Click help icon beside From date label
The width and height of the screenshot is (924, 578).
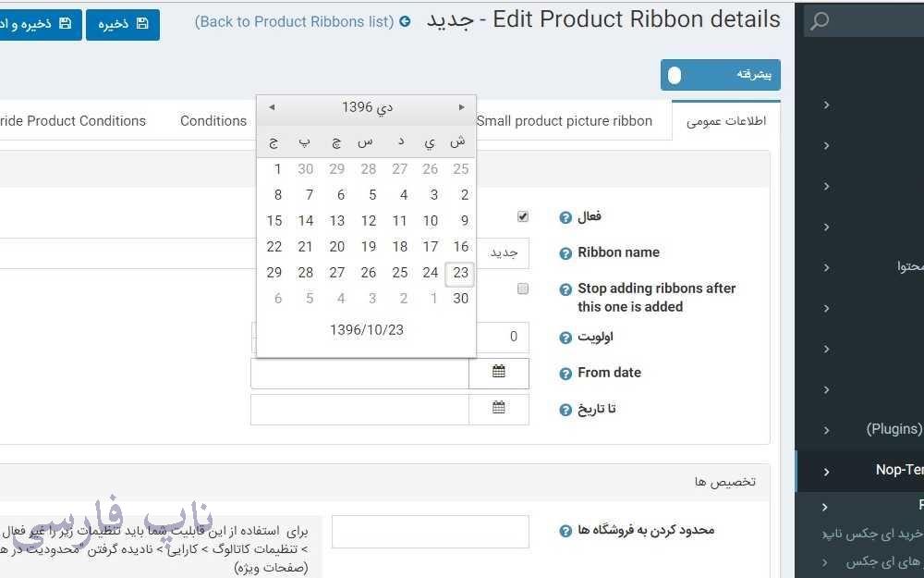(565, 374)
